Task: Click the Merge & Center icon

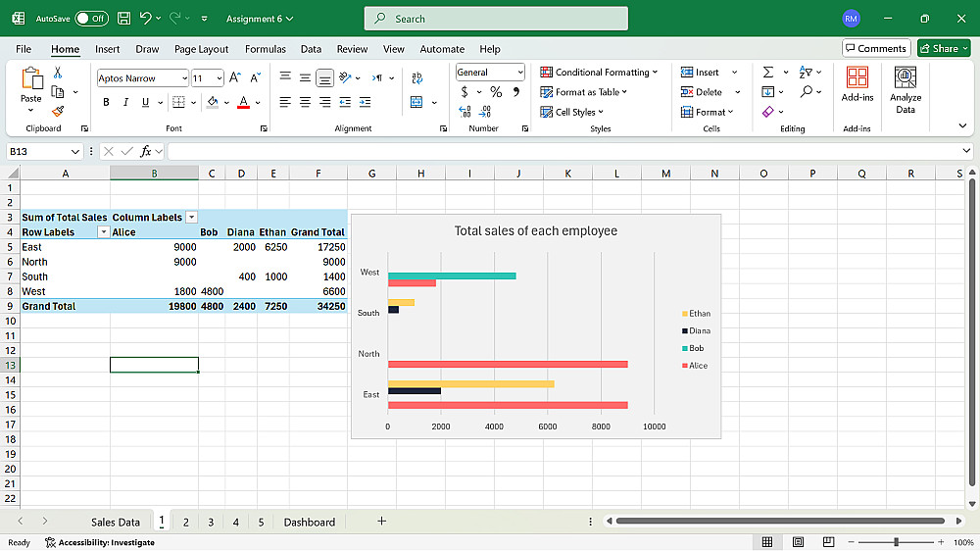Action: [x=417, y=102]
